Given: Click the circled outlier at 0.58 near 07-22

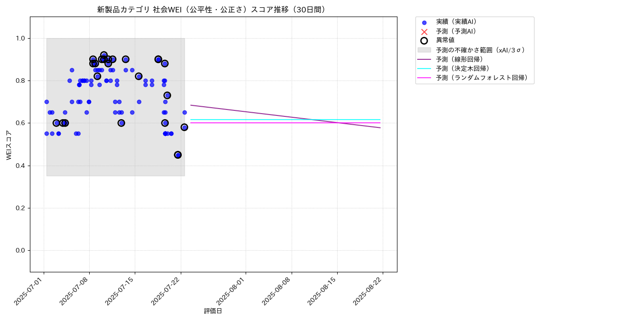Looking at the screenshot, I should coord(184,127).
